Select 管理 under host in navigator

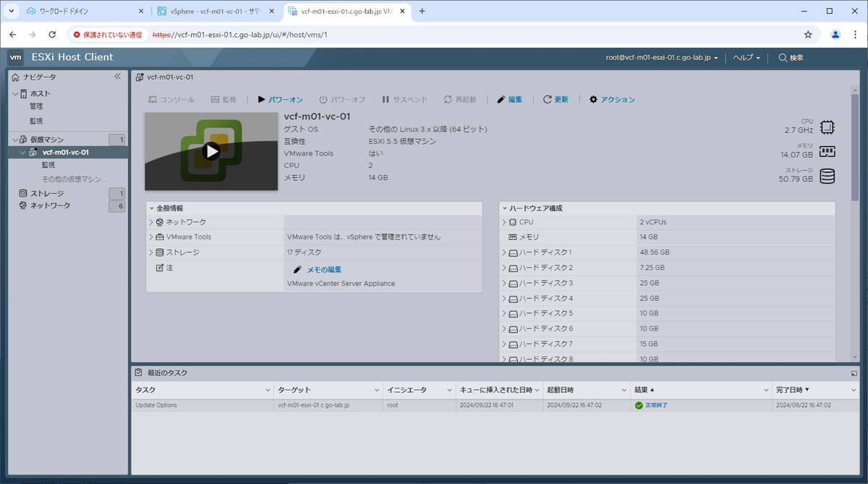(x=36, y=106)
